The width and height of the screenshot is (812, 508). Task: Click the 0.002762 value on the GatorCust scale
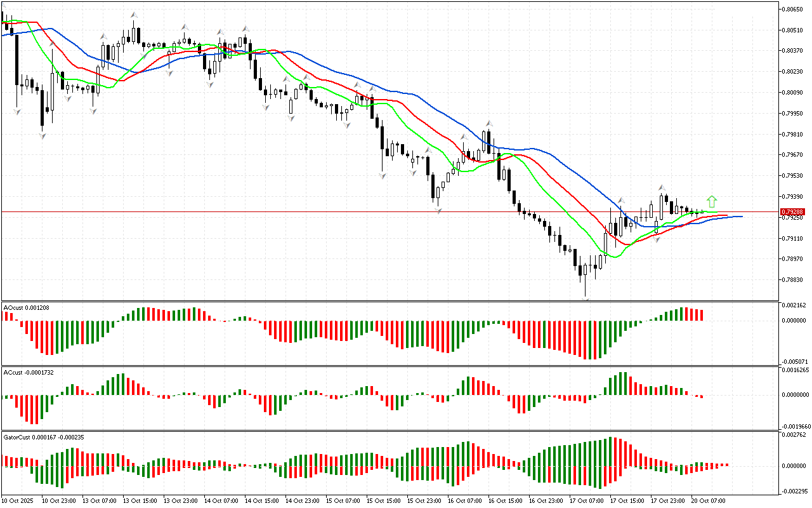point(794,435)
